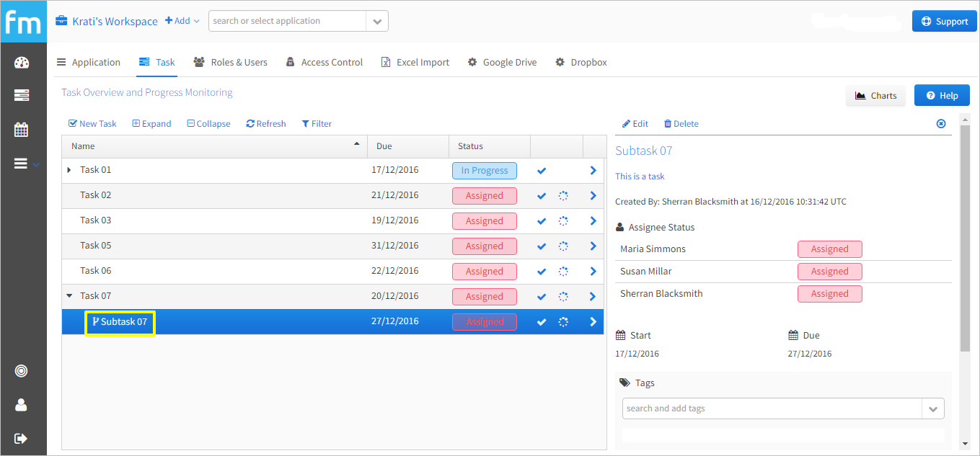Open Task 05 details chevron
The height and width of the screenshot is (456, 980).
pos(593,246)
